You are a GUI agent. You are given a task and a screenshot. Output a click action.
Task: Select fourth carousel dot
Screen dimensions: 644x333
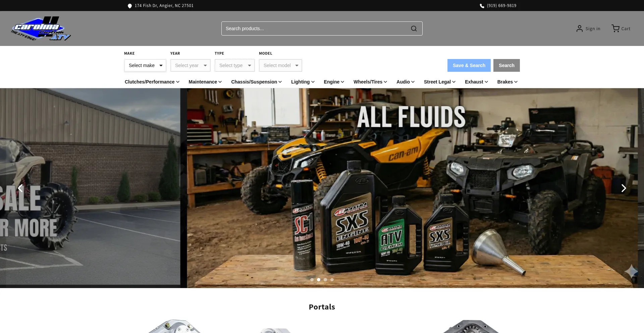coord(332,280)
